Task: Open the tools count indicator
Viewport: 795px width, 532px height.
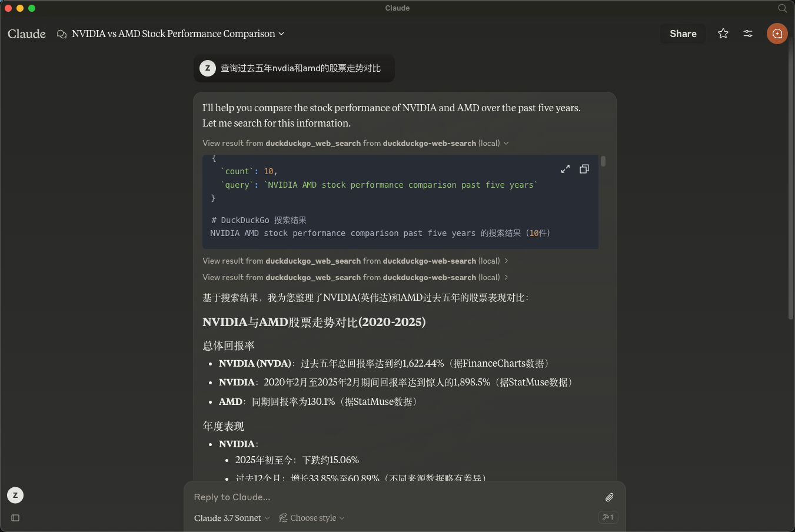Action: (607, 517)
